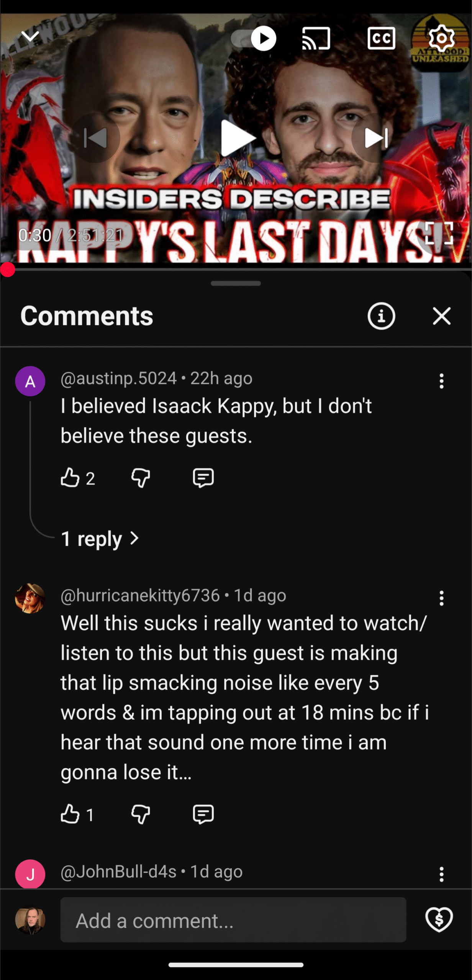Close the Comments panel
Viewport: 472px width, 980px height.
pyautogui.click(x=441, y=316)
